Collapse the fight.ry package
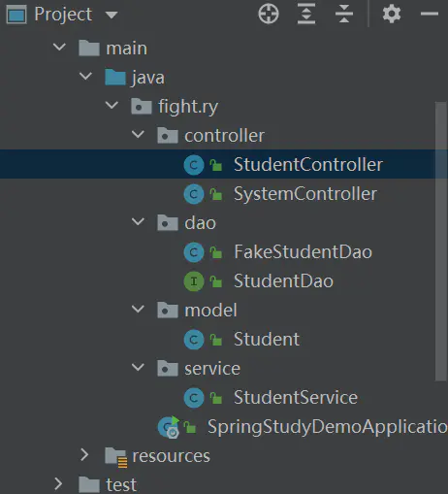 (112, 106)
